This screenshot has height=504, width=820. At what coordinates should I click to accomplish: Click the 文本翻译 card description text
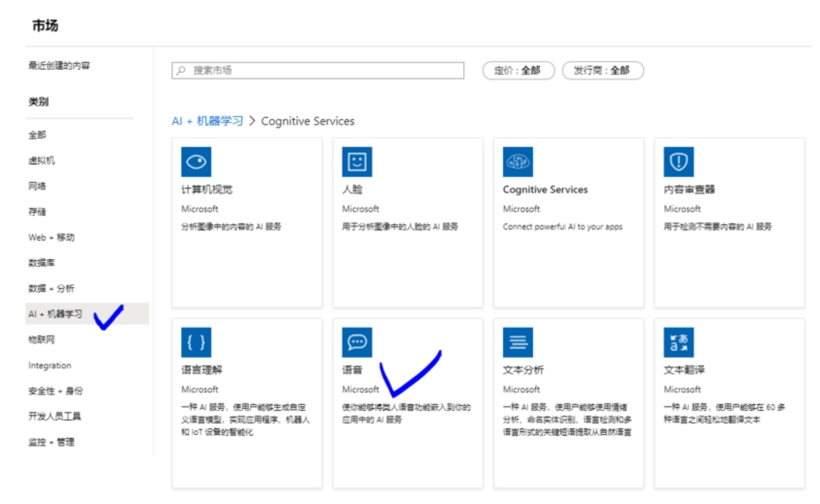725,413
